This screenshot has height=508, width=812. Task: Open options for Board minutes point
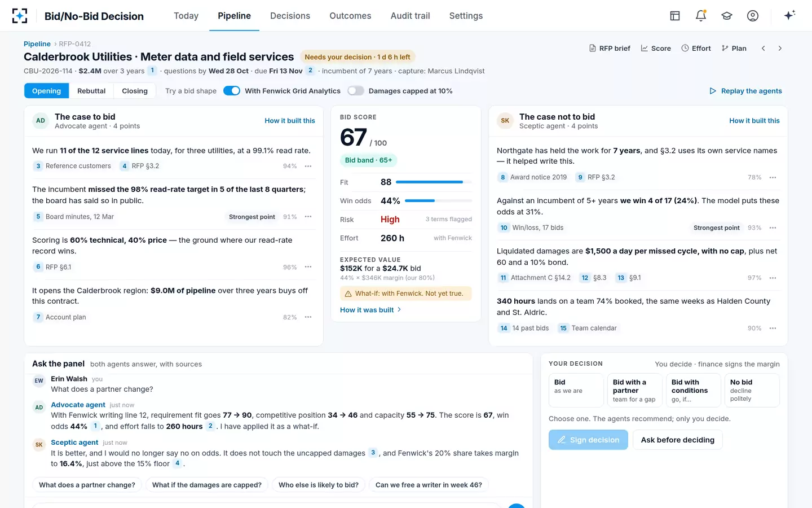click(308, 217)
